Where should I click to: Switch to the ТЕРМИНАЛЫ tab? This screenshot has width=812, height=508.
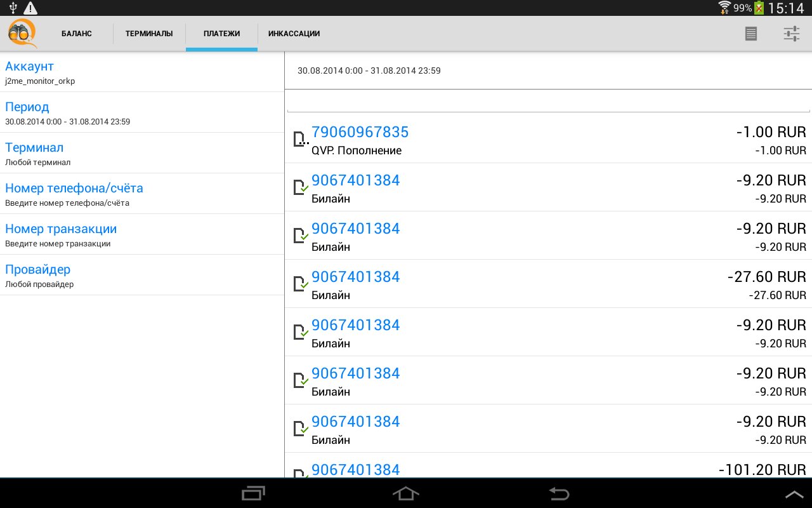pos(149,34)
